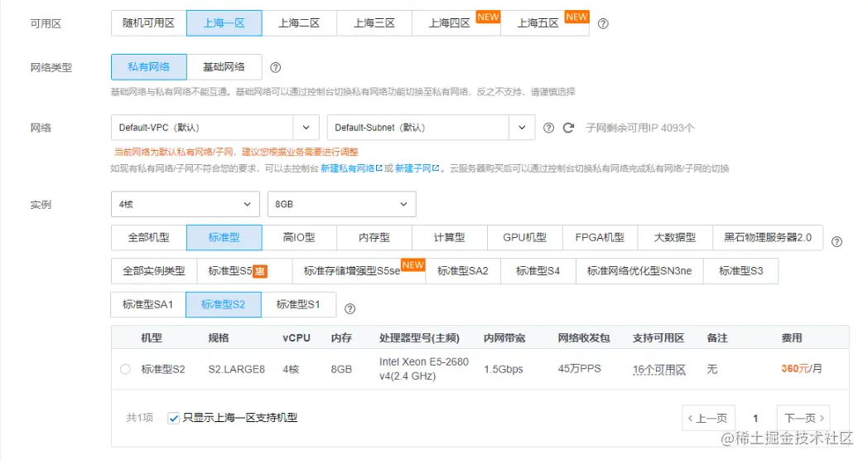Select 标准型S3 instance type
Viewport: 868px width, 461px height.
point(740,271)
